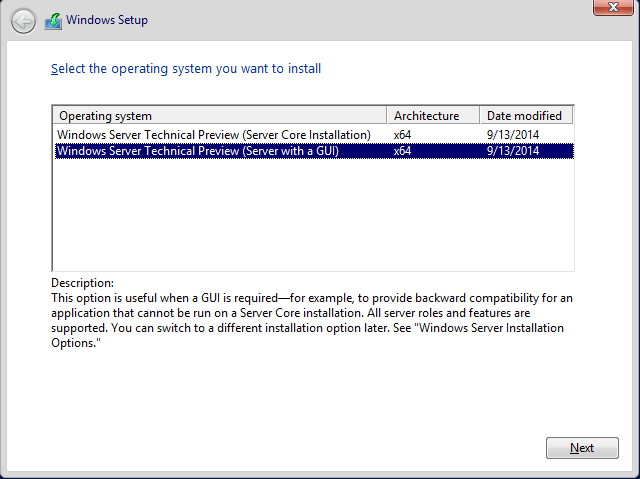Click the 'Windows Setup' title text
640x479 pixels.
point(107,20)
